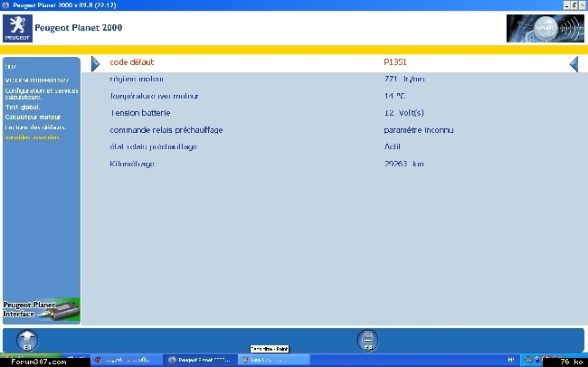Click the état relais préchauffage label

154,147
